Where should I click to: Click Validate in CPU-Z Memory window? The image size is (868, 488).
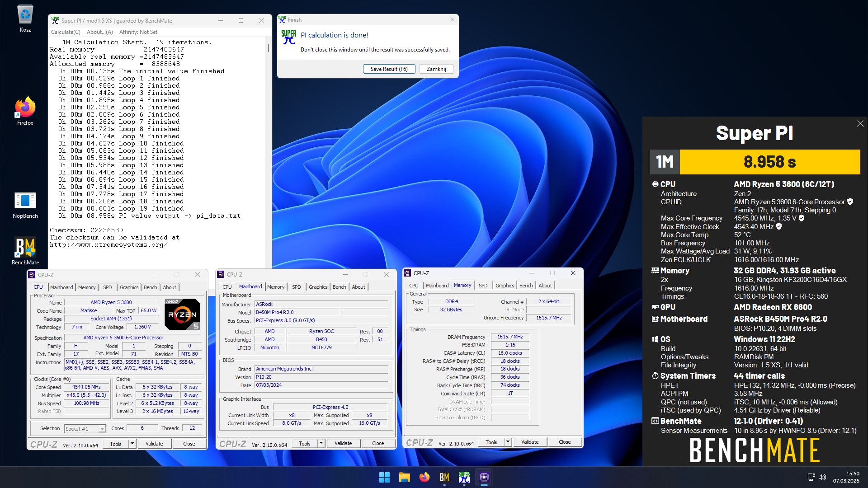[x=530, y=442]
